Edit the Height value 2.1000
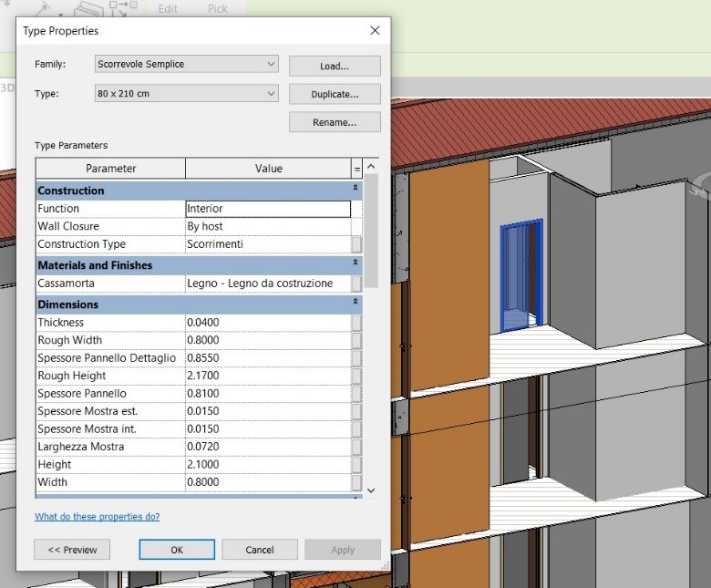The image size is (711, 588). coord(268,464)
